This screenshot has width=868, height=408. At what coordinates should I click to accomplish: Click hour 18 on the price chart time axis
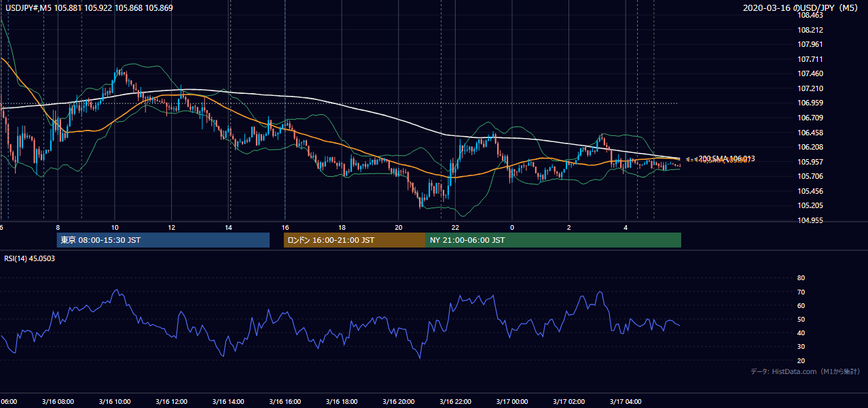342,228
